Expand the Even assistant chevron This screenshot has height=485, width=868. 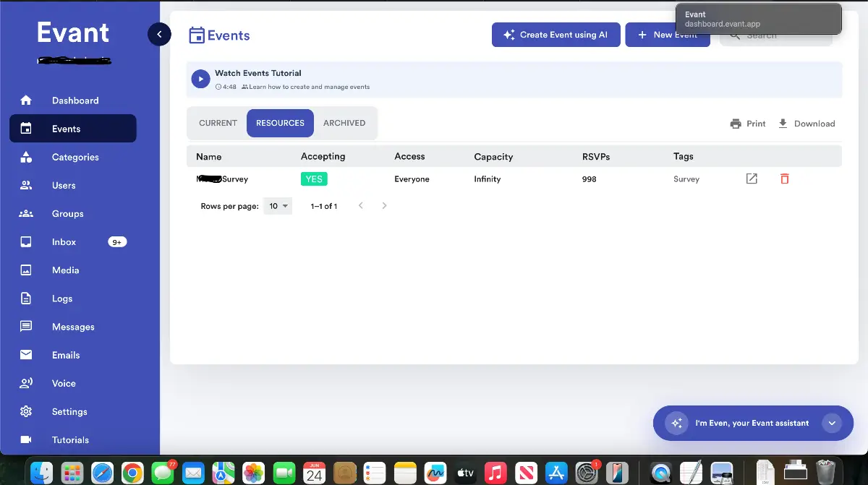[x=832, y=423]
